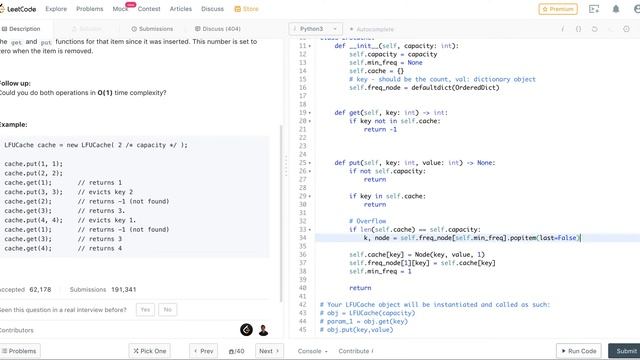Screen dimensions: 640x360
Task: Click the person contributor avatar
Action: 263,330
